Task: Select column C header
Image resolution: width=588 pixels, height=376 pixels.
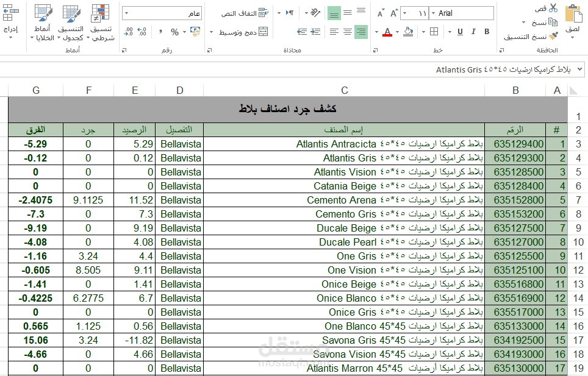Action: pyautogui.click(x=344, y=90)
